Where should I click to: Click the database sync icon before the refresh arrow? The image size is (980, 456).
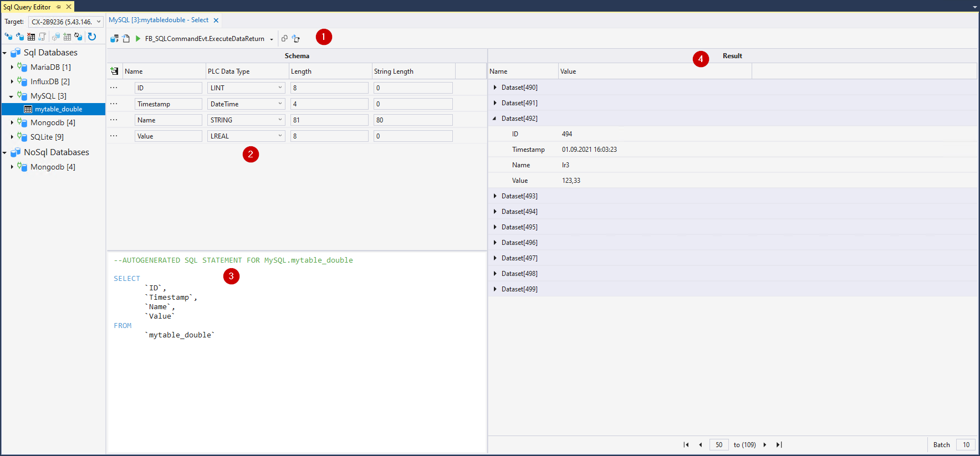[78, 37]
